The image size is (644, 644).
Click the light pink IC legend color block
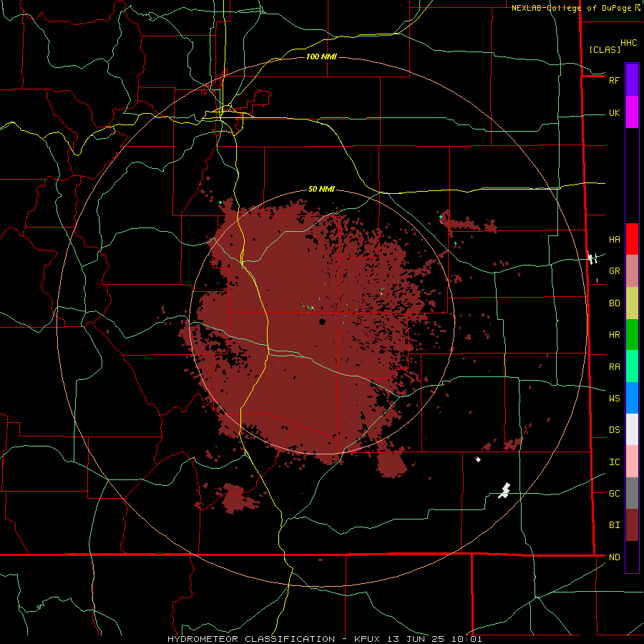(x=632, y=462)
